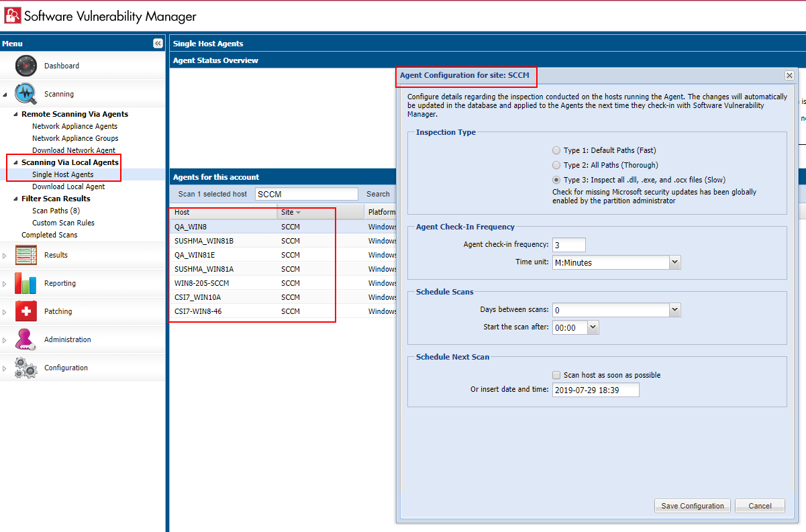Open the Days between scans dropdown
This screenshot has width=806, height=532.
point(675,310)
